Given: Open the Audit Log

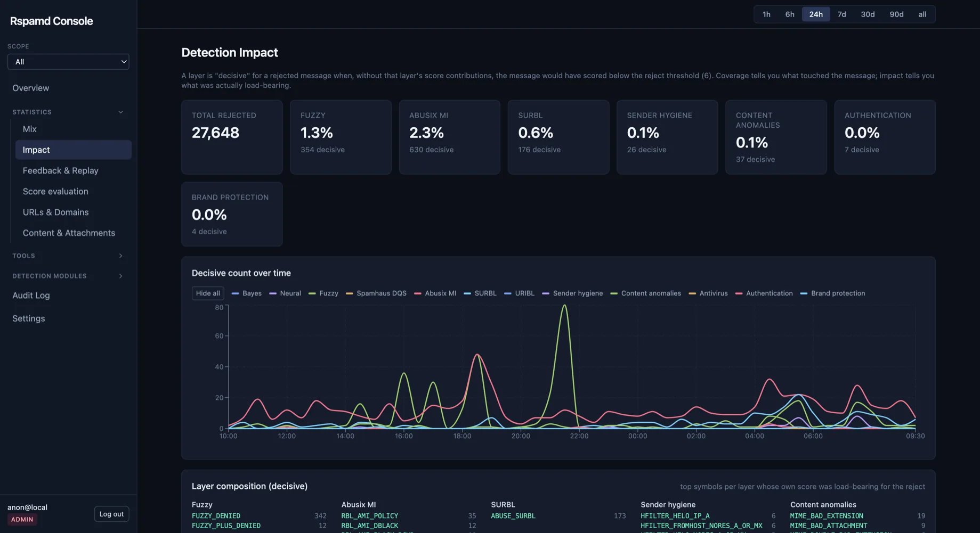Looking at the screenshot, I should point(31,296).
